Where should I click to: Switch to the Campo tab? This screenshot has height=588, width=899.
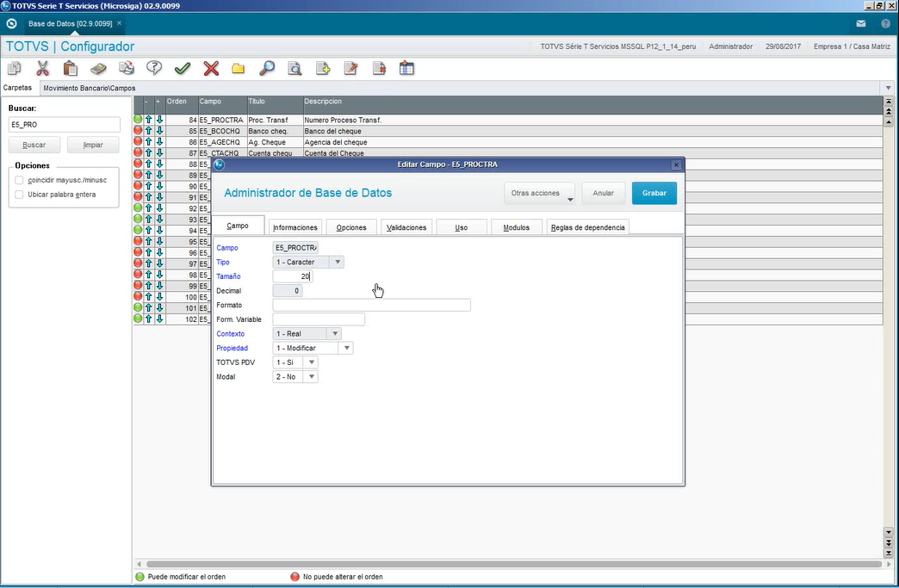click(238, 226)
